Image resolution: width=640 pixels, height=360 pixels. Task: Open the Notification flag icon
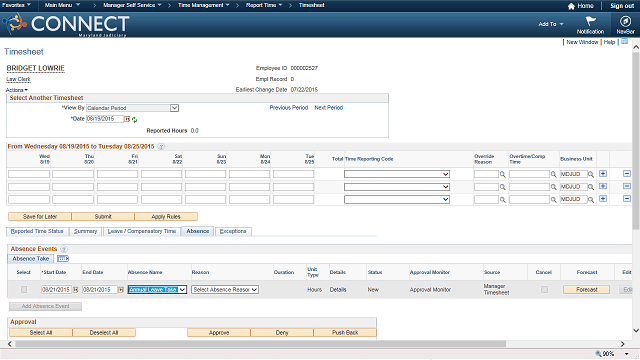(590, 21)
